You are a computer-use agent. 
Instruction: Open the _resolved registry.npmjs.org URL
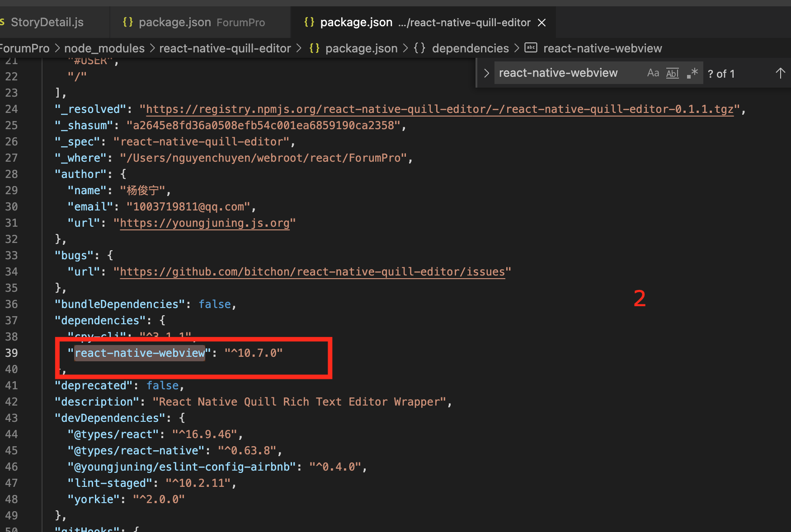click(440, 109)
